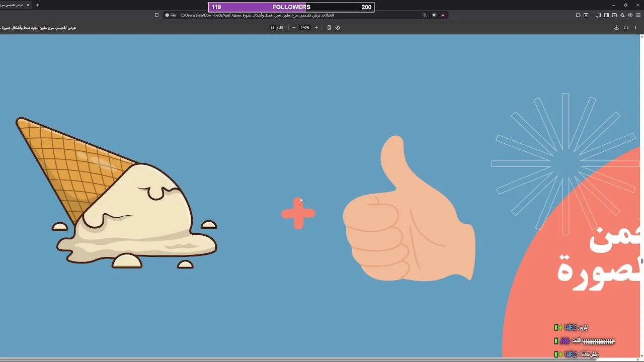Click the 140% zoom level field
The width and height of the screenshot is (644, 362).
click(x=305, y=28)
